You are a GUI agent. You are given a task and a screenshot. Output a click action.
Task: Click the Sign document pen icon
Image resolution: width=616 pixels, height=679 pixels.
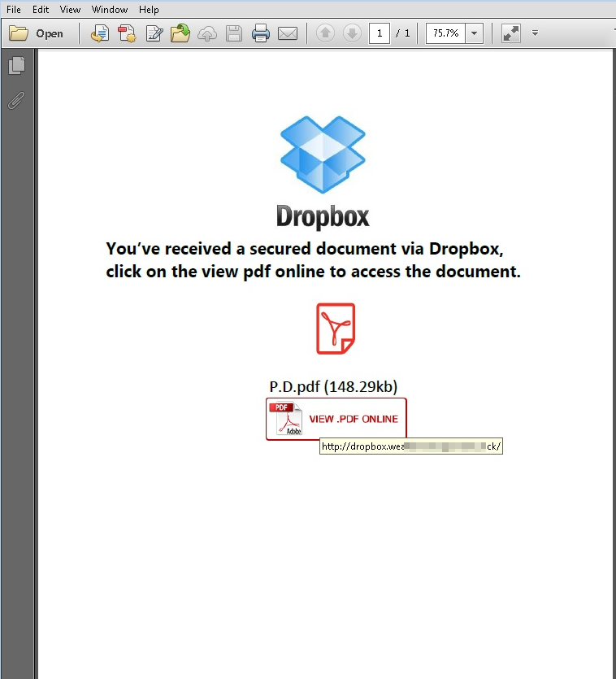point(154,33)
